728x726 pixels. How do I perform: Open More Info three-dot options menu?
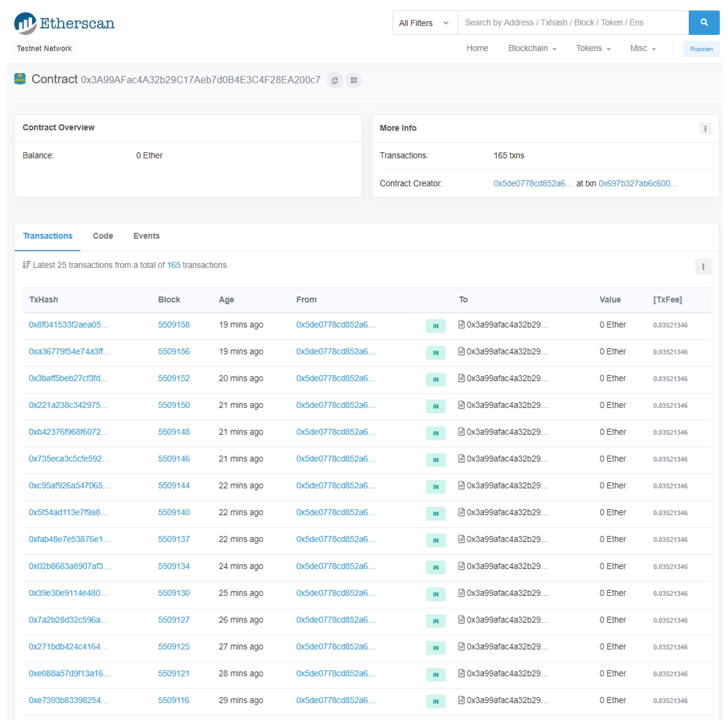tap(705, 128)
